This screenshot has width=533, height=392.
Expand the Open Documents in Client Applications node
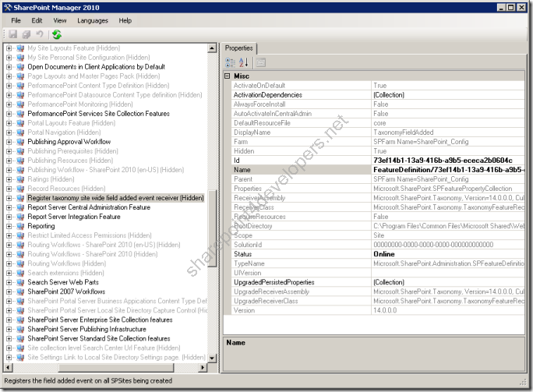click(x=9, y=67)
